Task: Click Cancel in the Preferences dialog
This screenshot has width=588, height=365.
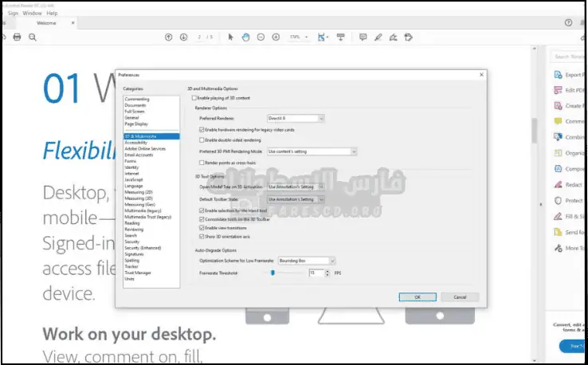Action: click(x=461, y=297)
